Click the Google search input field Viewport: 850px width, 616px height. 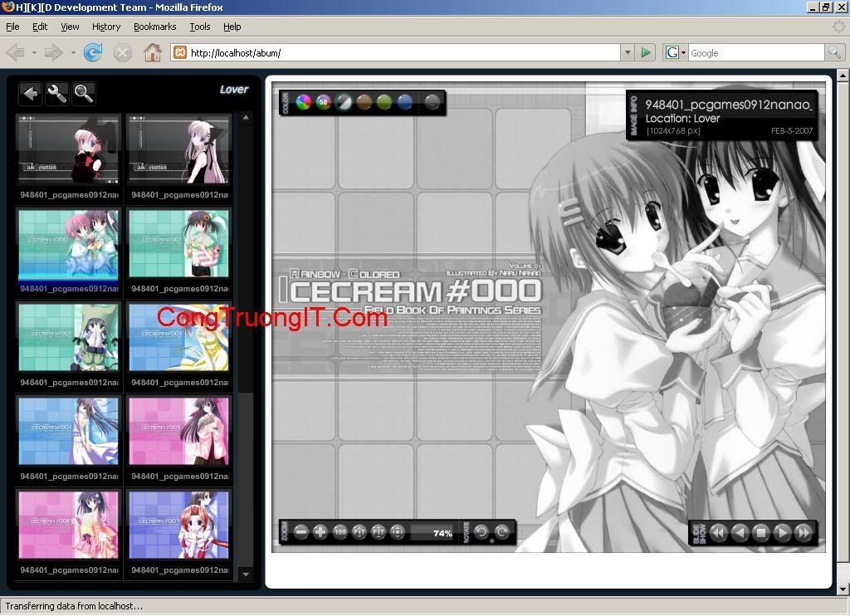click(x=756, y=52)
